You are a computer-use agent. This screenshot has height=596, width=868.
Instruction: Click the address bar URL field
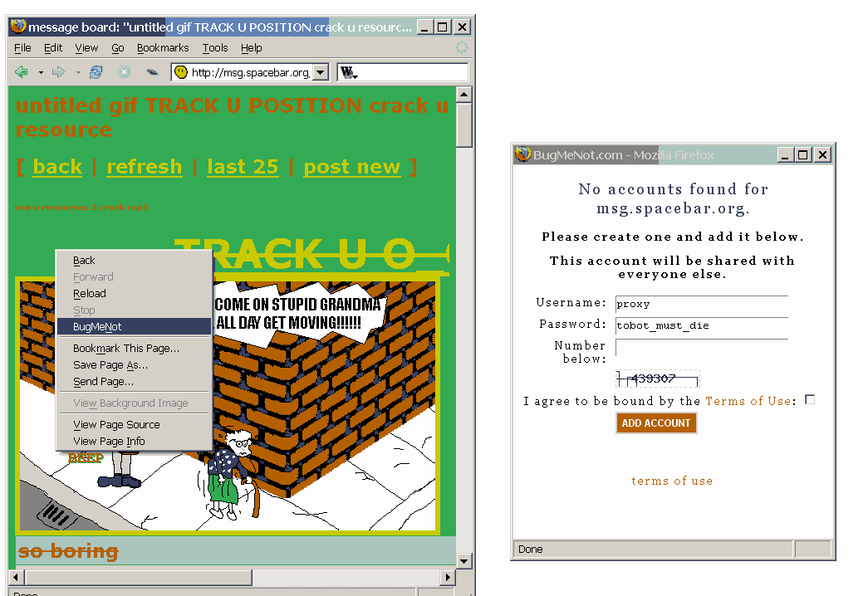[x=250, y=72]
